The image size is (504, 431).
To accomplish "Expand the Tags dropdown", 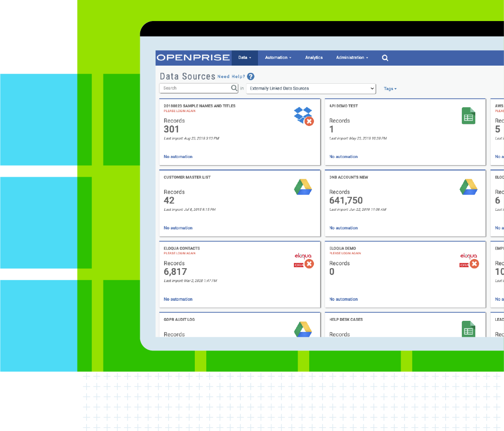I will (x=390, y=89).
